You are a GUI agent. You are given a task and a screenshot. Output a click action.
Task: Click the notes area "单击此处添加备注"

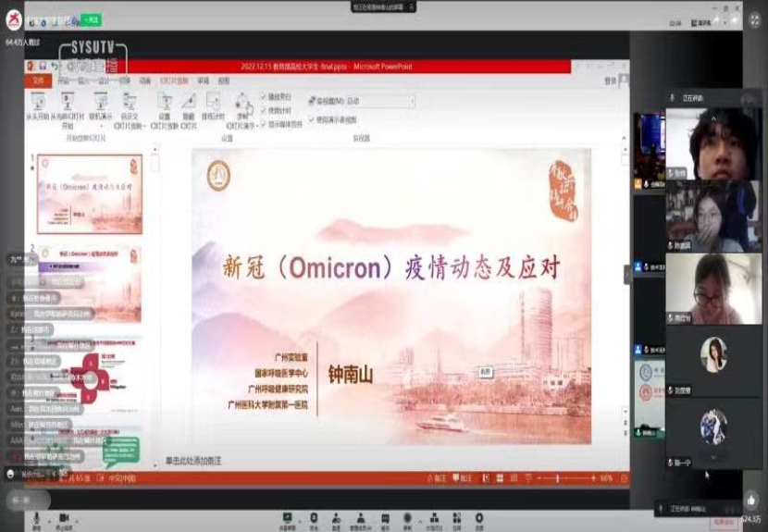193,461
